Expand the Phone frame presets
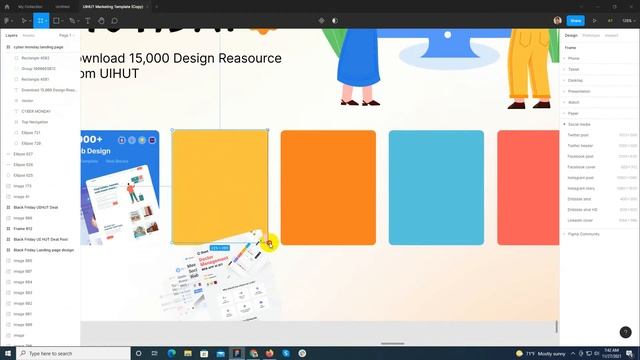 coord(573,58)
